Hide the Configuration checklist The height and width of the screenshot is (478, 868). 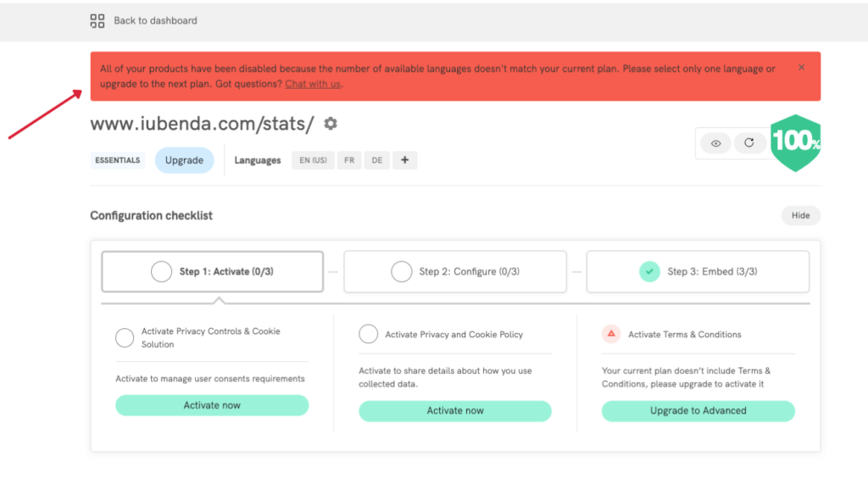[800, 215]
